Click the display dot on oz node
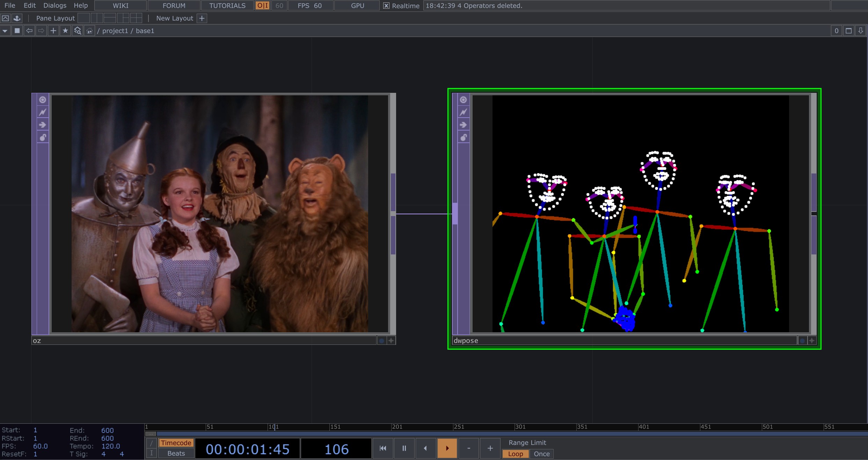868x460 pixels. coord(382,341)
